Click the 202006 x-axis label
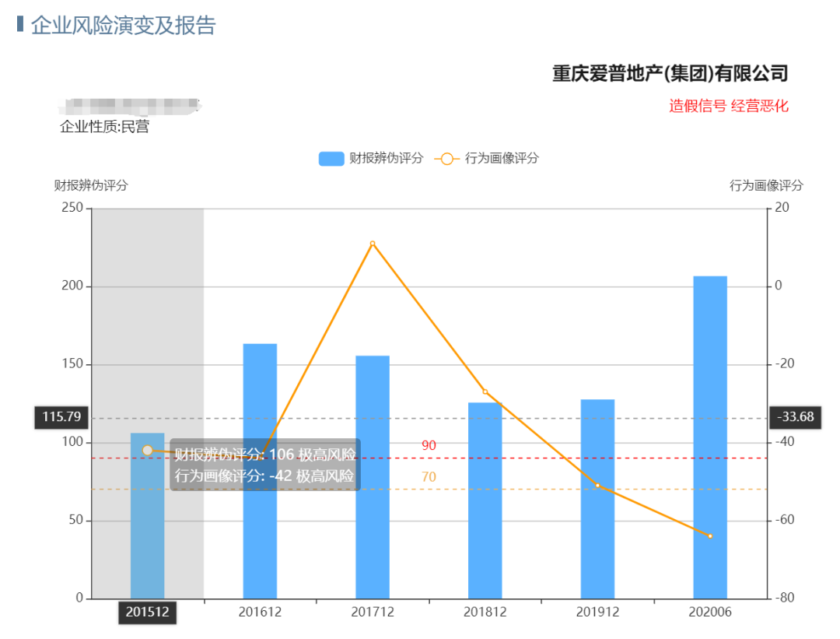840x639 pixels. 710,612
